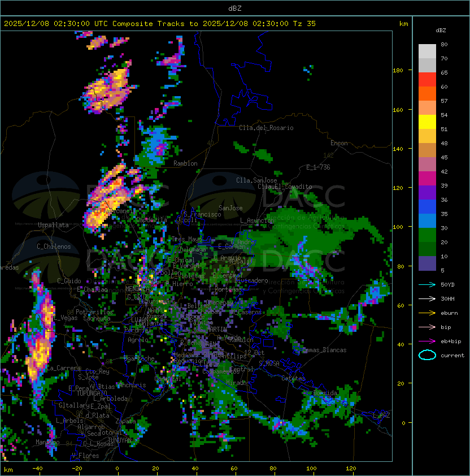Select the bright yellow swatch in dBZ scale
The height and width of the screenshot is (476, 470).
click(x=427, y=122)
